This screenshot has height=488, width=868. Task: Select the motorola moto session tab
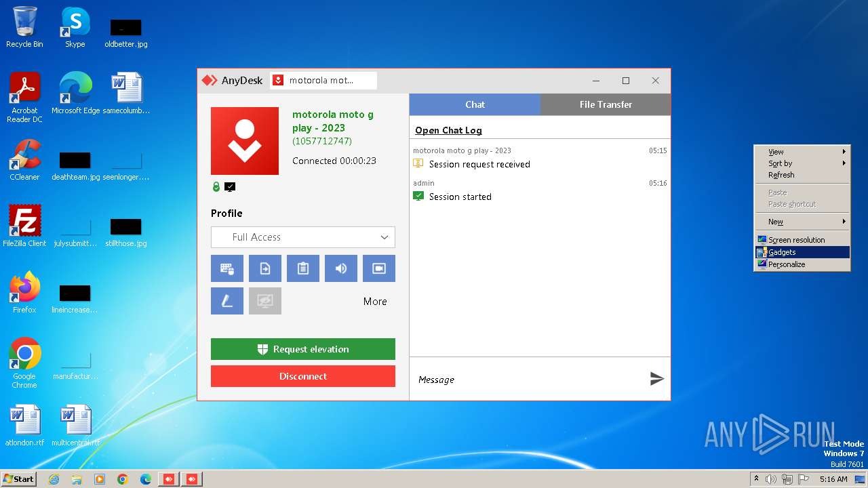(x=323, y=81)
